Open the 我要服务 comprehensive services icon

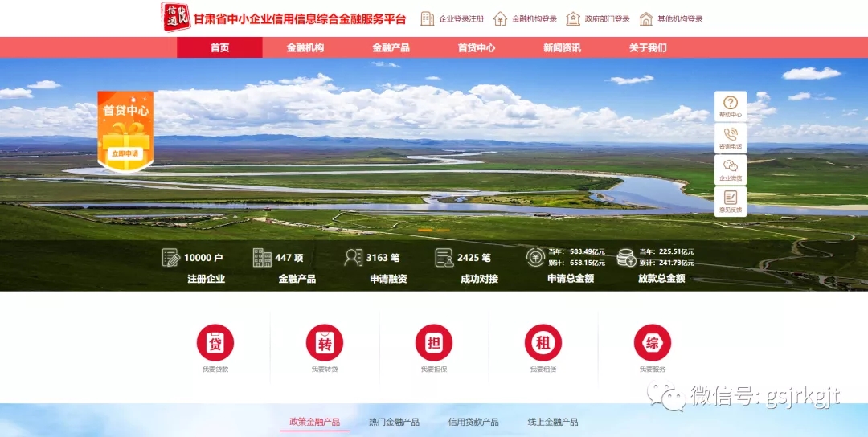point(652,343)
